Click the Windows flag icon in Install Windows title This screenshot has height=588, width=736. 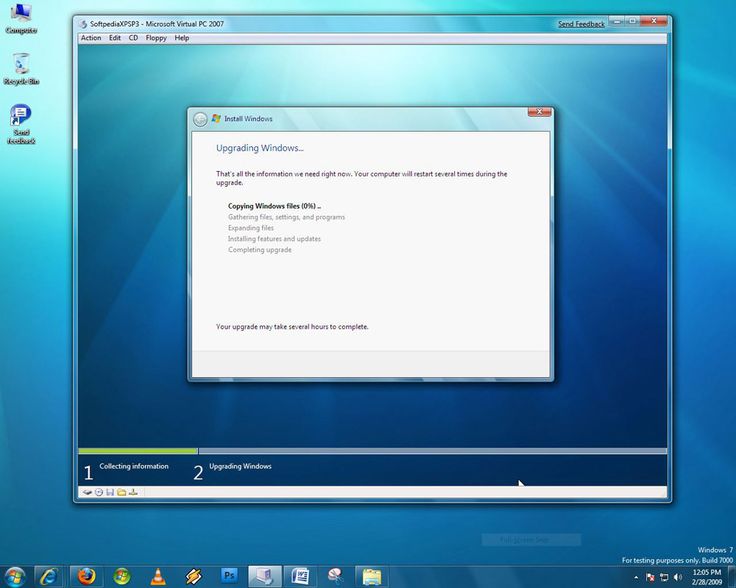[x=216, y=119]
